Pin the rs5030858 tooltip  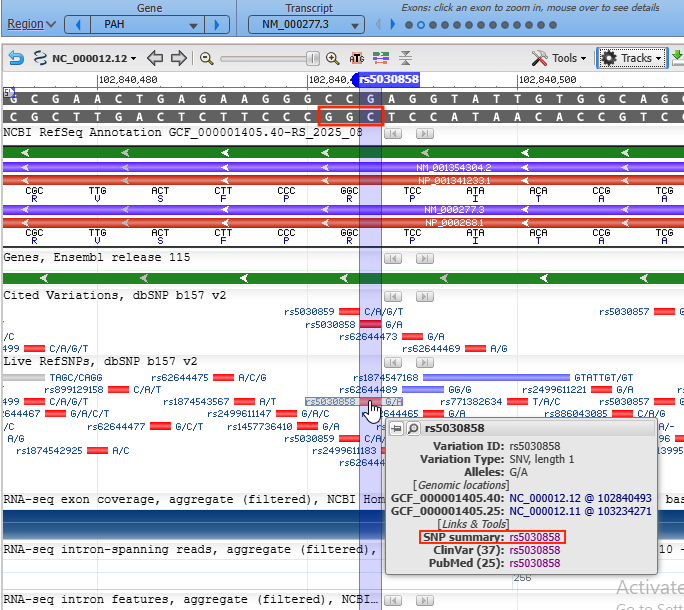point(396,428)
